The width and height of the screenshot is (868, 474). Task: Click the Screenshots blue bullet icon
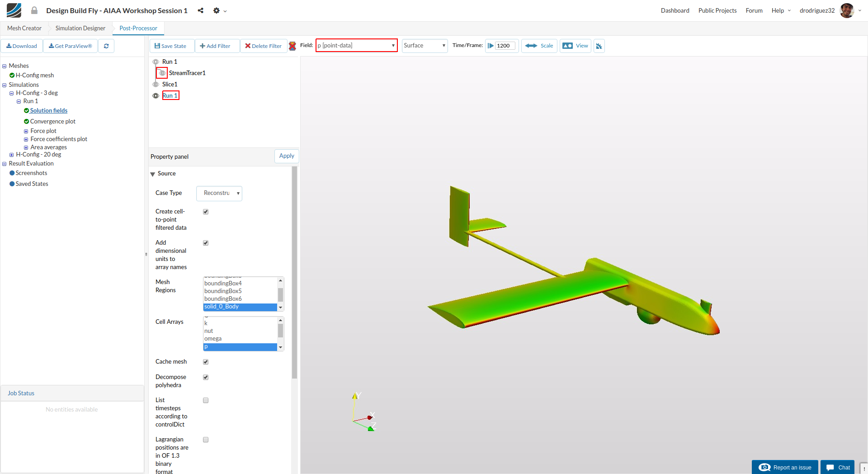pyautogui.click(x=12, y=173)
